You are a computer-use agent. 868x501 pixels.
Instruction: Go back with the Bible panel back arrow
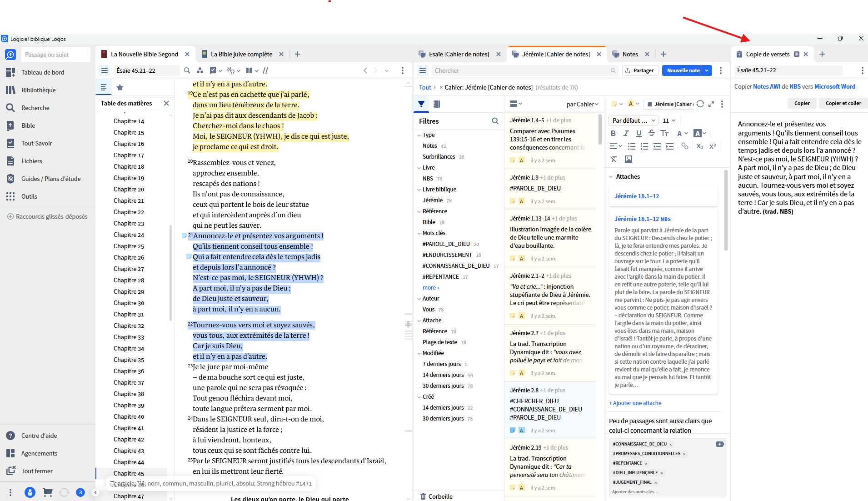click(x=365, y=70)
